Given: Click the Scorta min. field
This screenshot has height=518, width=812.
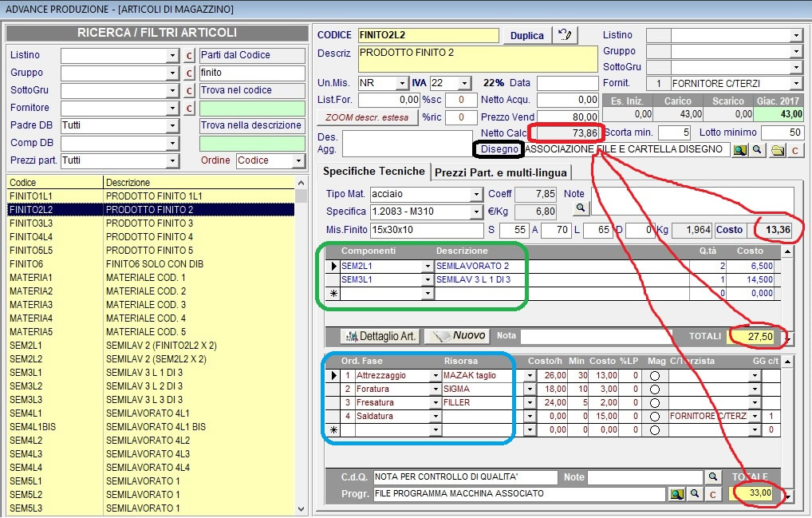Looking at the screenshot, I should coord(675,132).
